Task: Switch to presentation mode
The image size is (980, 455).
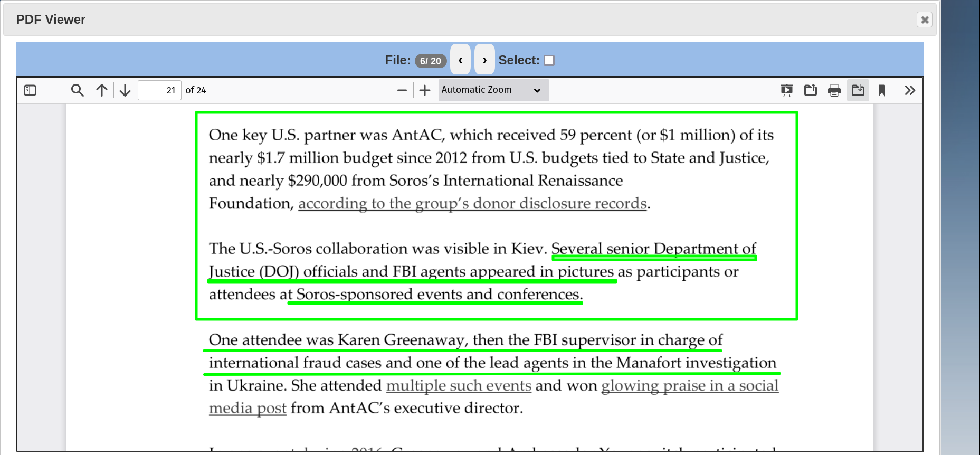Action: click(787, 90)
